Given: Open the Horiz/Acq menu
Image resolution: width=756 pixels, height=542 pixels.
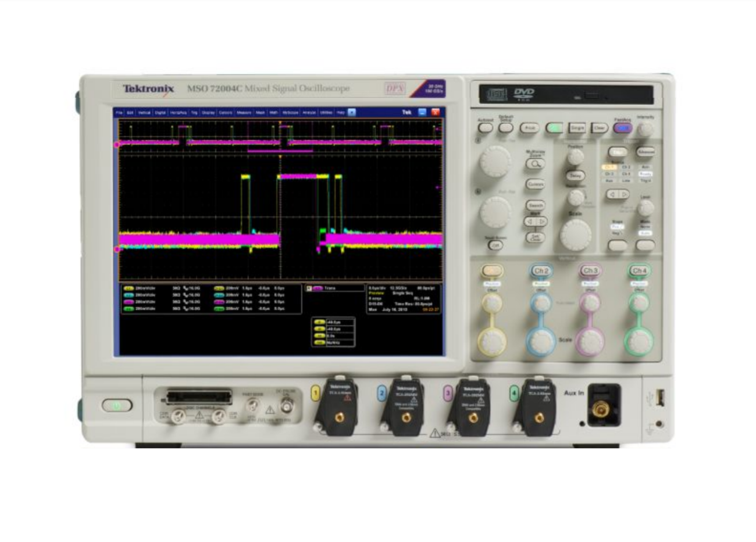Looking at the screenshot, I should (178, 112).
